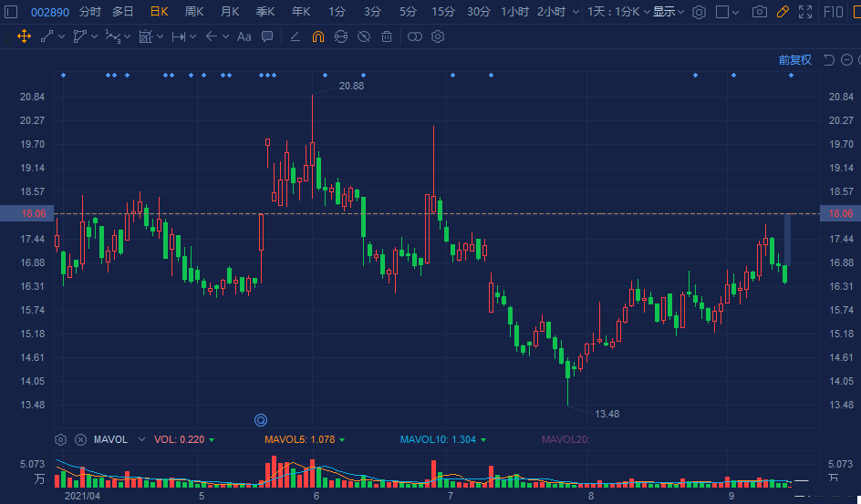
Task: Open the MAVOL indicator dropdown
Action: pyautogui.click(x=141, y=439)
